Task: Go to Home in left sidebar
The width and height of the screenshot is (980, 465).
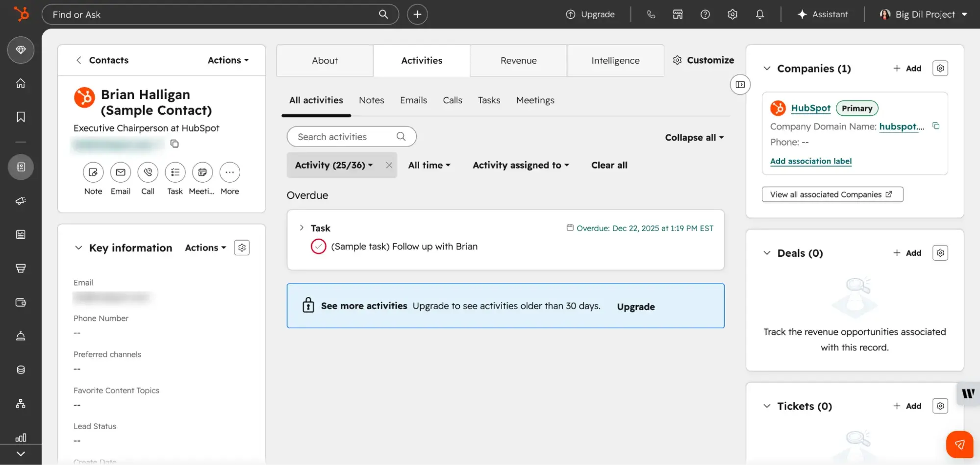Action: [21, 83]
